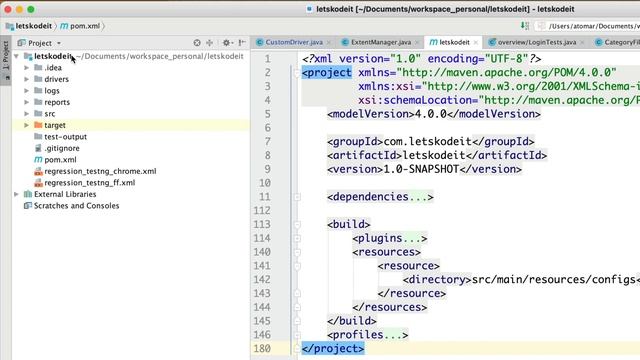
Task: Close the letskodeit editor tab
Action: coord(476,42)
